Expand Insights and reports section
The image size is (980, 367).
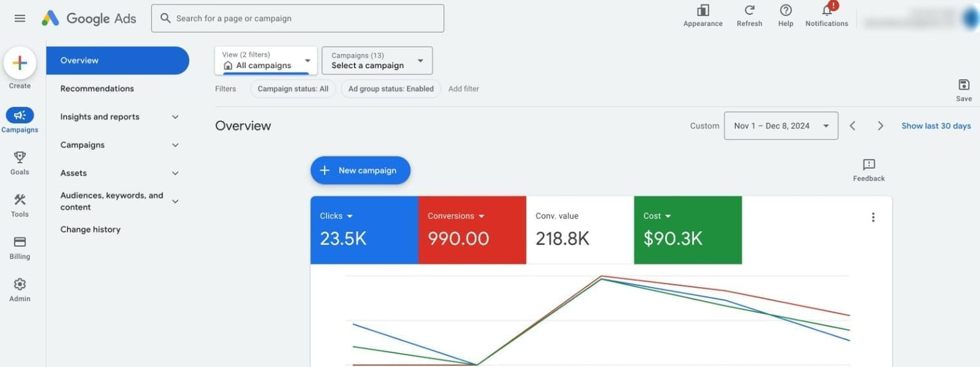point(120,116)
